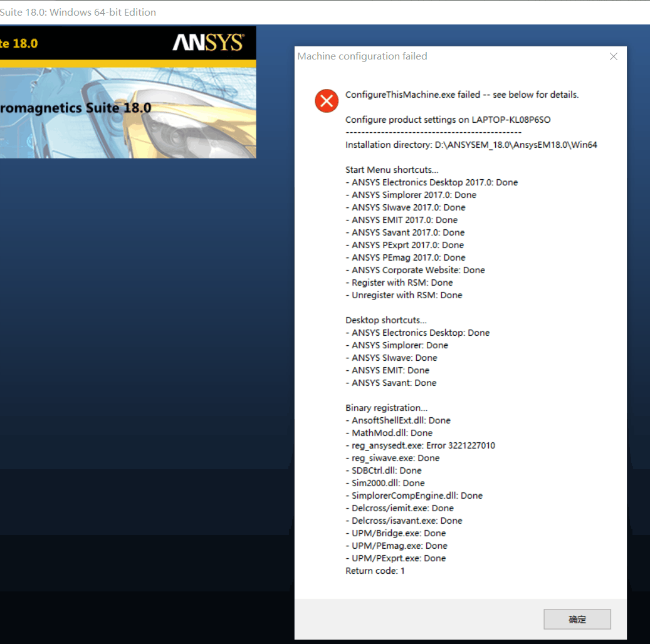Click 'ANSYS PEmag 2017.0: Done' line

point(406,257)
